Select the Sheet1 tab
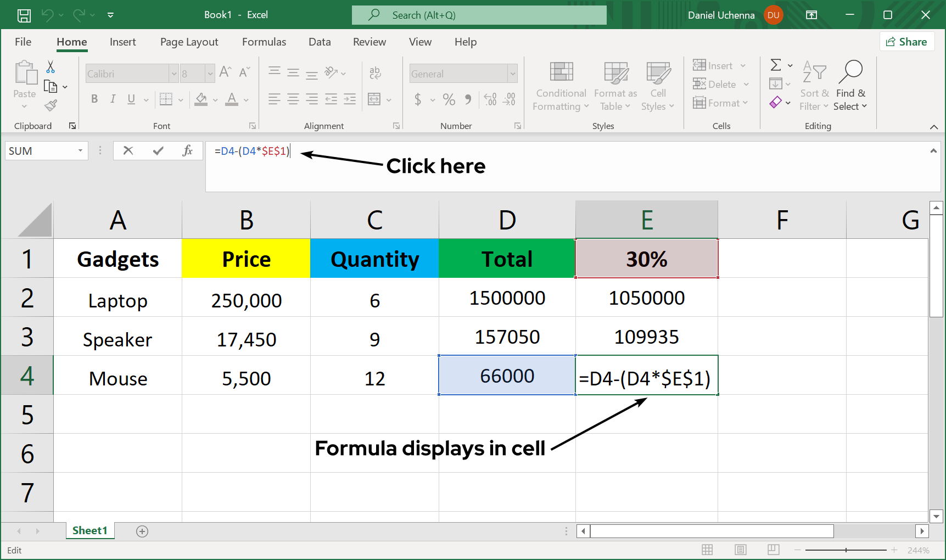Viewport: 946px width, 560px height. click(x=89, y=530)
